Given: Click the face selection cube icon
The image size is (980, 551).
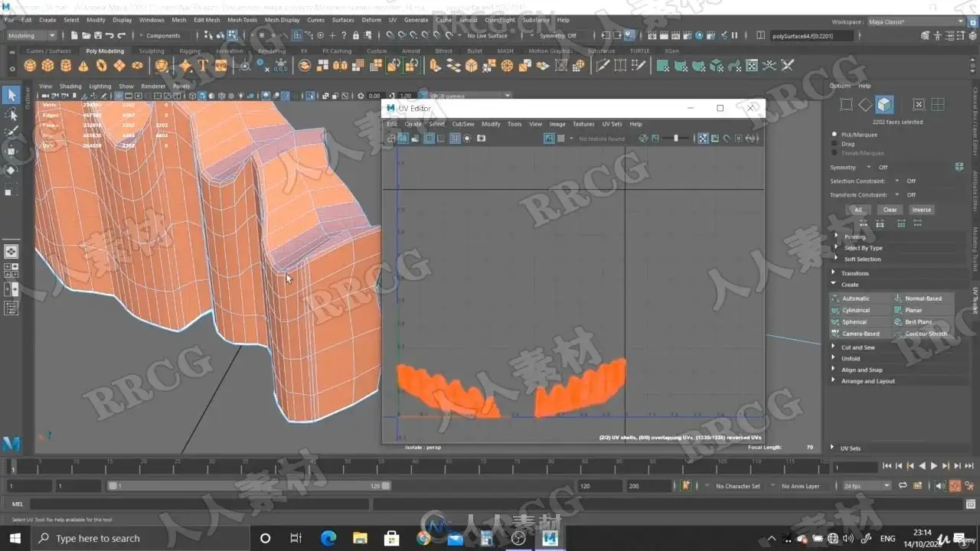Looking at the screenshot, I should point(884,105).
